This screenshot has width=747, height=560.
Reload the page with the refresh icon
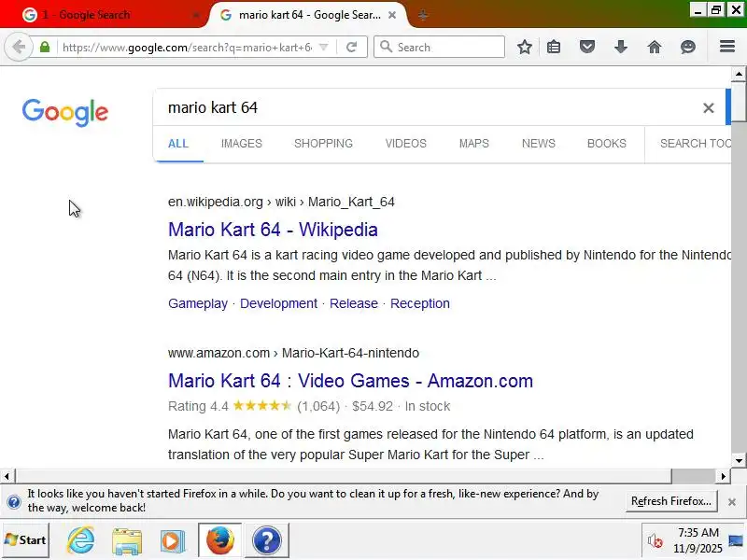[352, 48]
